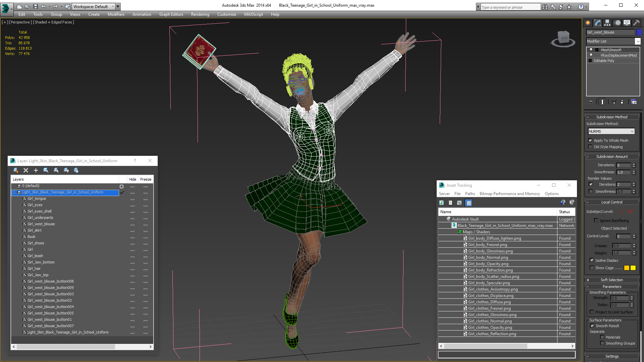Collapse the Parameters rollout
Image resolution: width=644 pixels, height=362 pixels.
click(x=612, y=287)
